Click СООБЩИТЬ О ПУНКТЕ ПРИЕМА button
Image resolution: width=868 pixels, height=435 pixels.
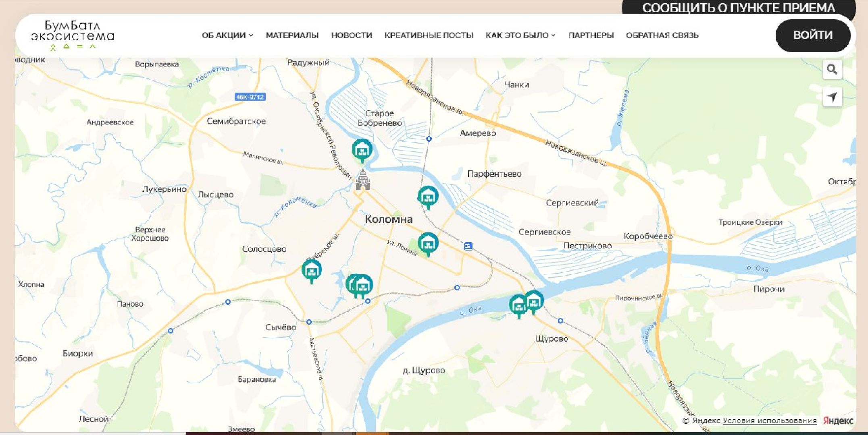(738, 7)
